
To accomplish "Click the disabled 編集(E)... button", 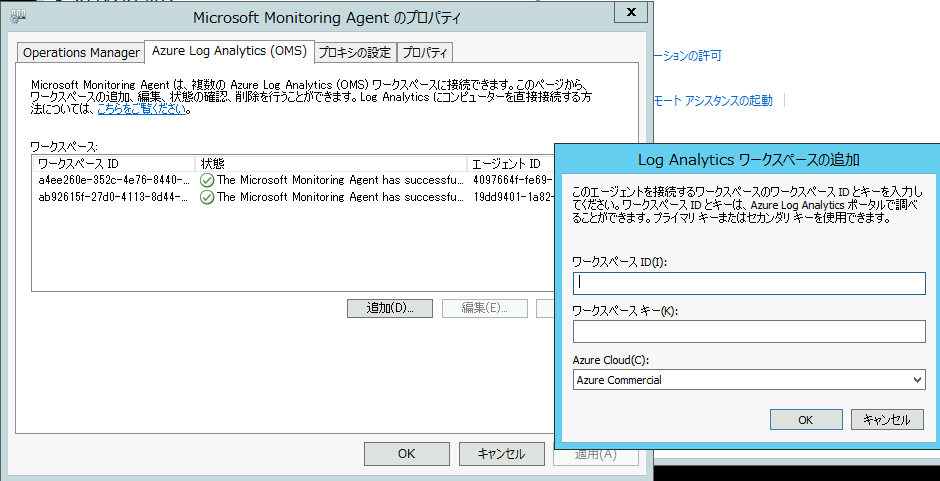I will (x=485, y=308).
